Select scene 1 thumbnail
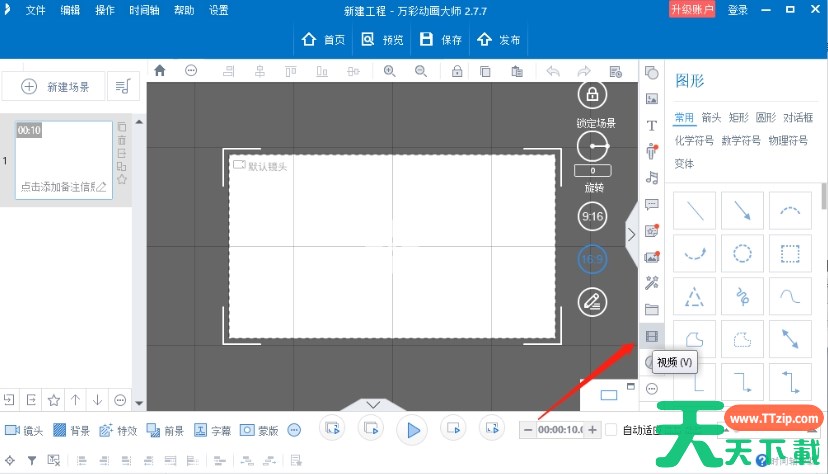 (x=64, y=158)
